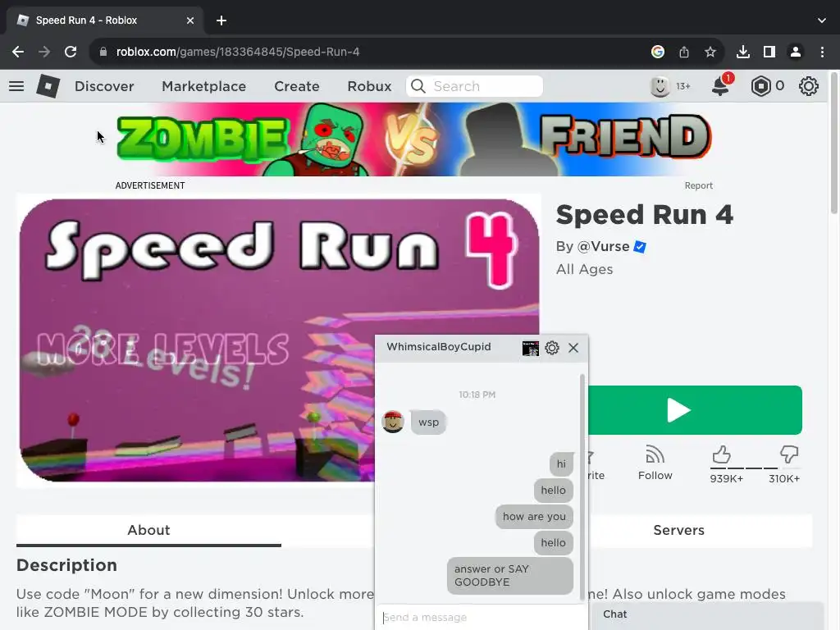Click the WhimsicalBoyCupid chat title
This screenshot has width=840, height=630.
click(438, 347)
